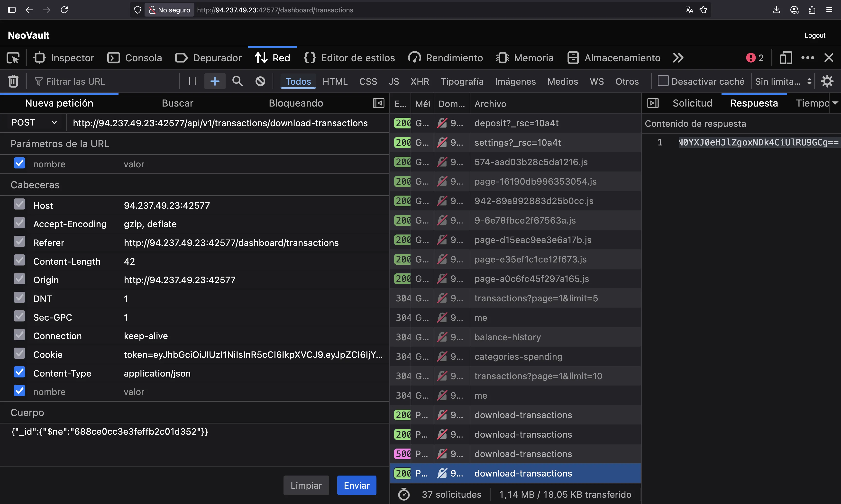
Task: Toggle the response details pane icon
Action: click(x=653, y=103)
